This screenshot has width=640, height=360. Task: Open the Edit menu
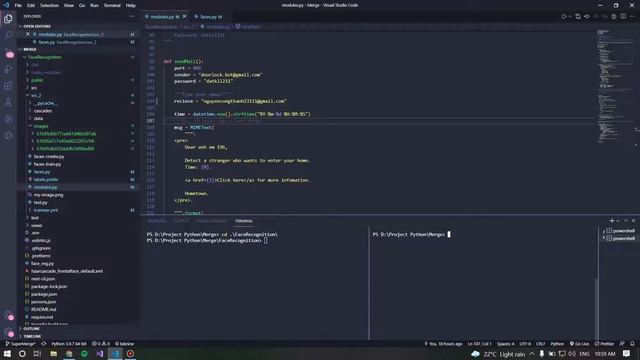31,5
